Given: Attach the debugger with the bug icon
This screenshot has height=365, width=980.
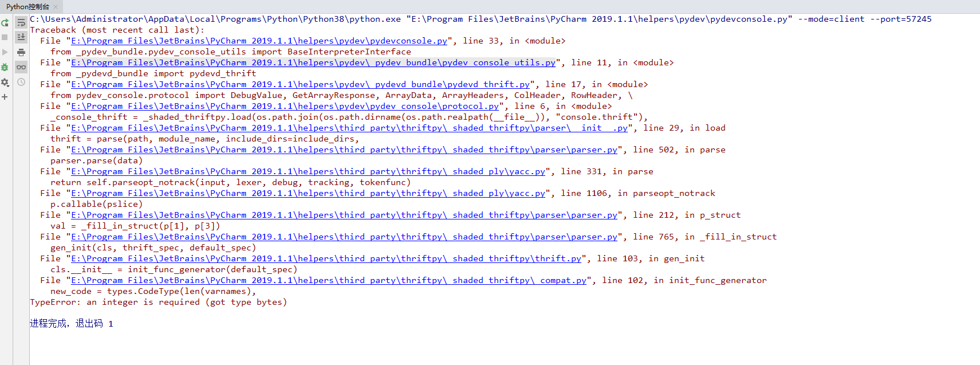Looking at the screenshot, I should (x=5, y=67).
